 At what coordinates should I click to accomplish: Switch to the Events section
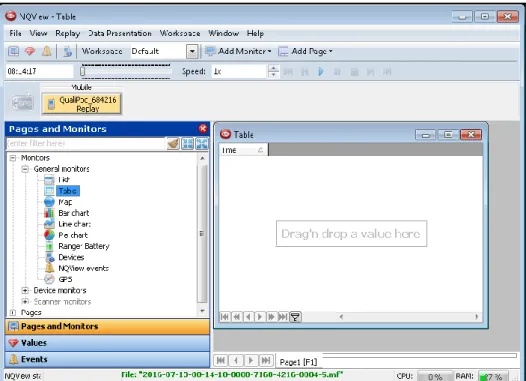point(107,359)
